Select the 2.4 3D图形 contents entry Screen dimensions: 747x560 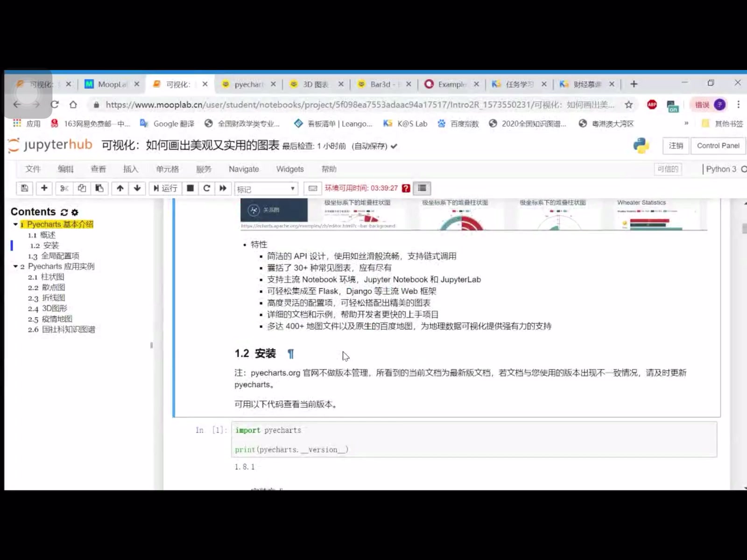[48, 308]
